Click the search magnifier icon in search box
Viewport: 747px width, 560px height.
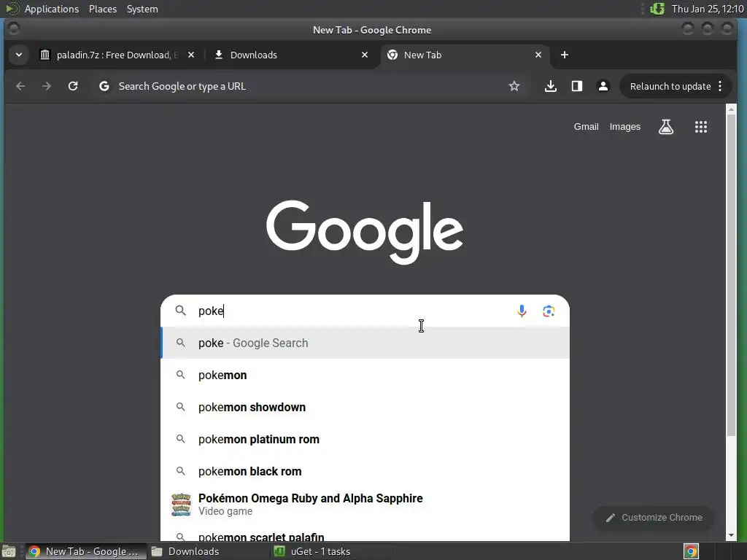click(x=181, y=311)
